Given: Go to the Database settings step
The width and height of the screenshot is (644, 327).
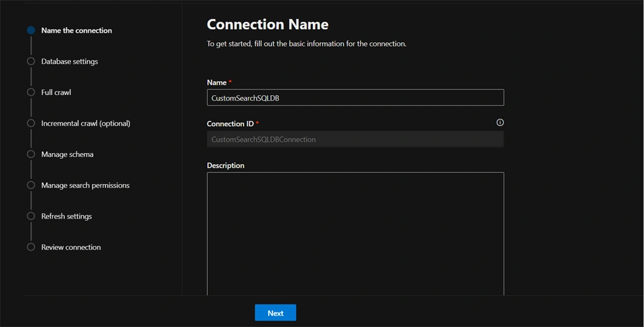Looking at the screenshot, I should (x=69, y=61).
